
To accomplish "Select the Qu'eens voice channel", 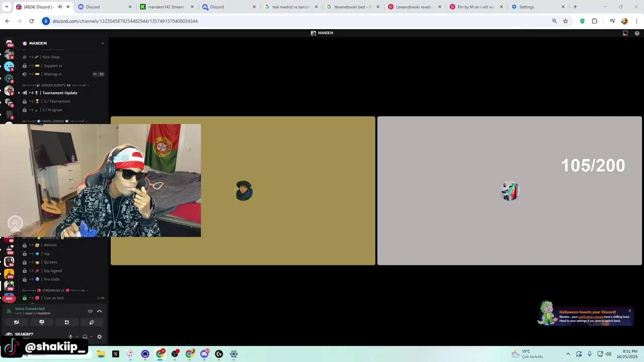I will pos(63,262).
